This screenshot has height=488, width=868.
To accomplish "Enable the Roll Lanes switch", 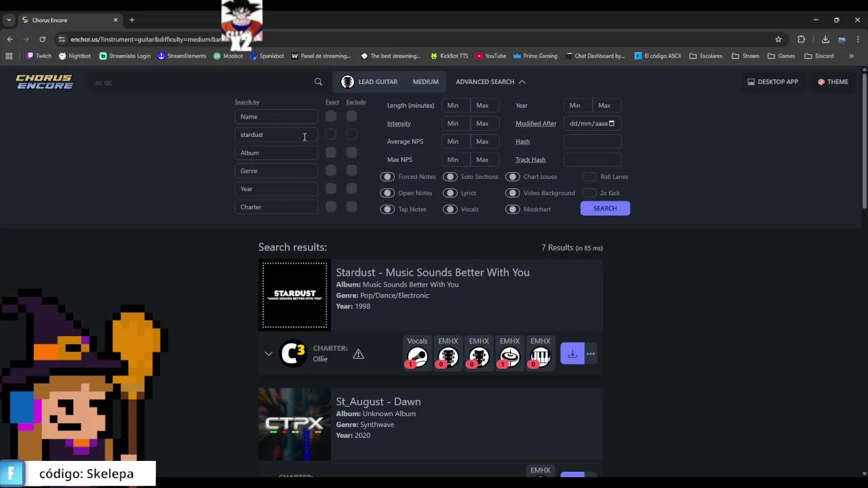I will tap(590, 177).
